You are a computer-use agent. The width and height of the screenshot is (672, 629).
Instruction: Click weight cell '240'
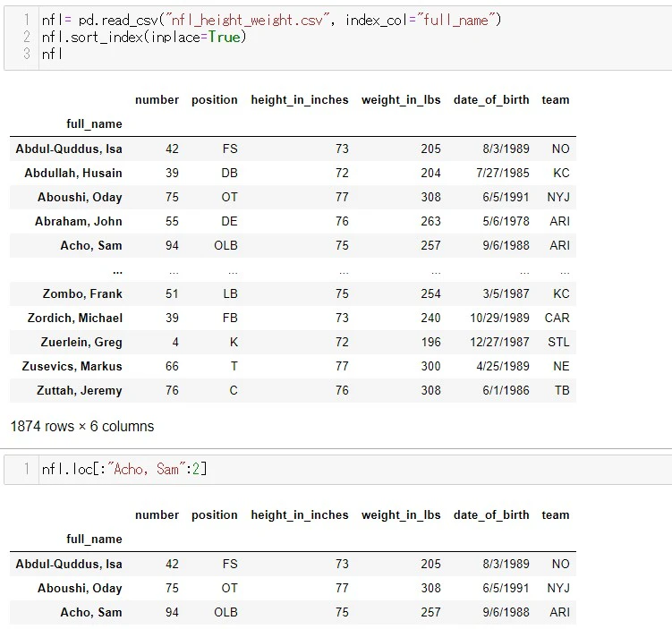(430, 318)
